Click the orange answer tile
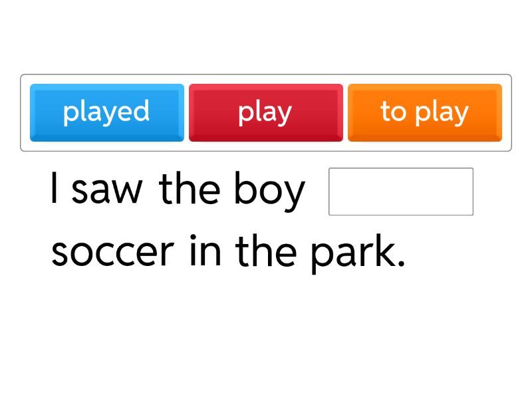Viewport: 532px width, 399px height. point(424,112)
